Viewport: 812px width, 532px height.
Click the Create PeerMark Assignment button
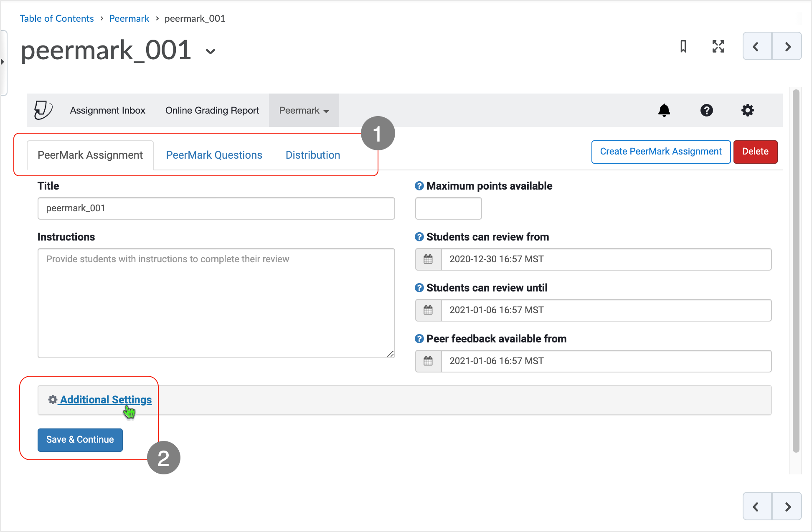[661, 152]
